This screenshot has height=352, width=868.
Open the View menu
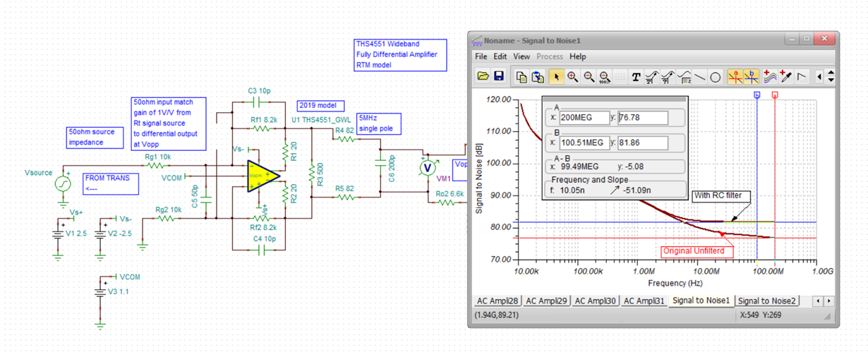pyautogui.click(x=522, y=56)
